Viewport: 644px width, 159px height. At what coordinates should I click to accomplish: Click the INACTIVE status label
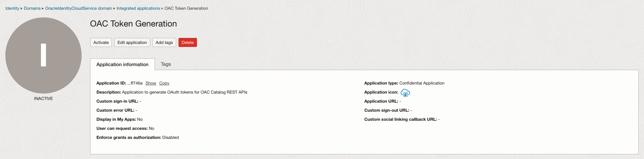(43, 99)
